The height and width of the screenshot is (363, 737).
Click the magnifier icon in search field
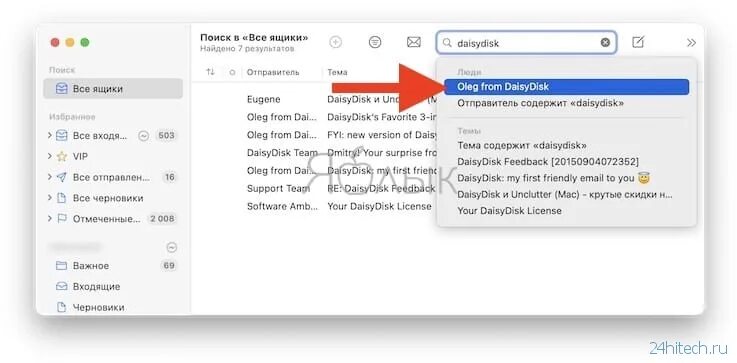(x=447, y=43)
